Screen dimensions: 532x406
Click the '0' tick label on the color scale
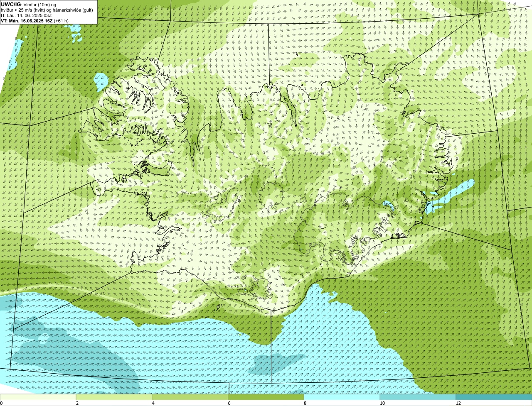click(x=1, y=403)
